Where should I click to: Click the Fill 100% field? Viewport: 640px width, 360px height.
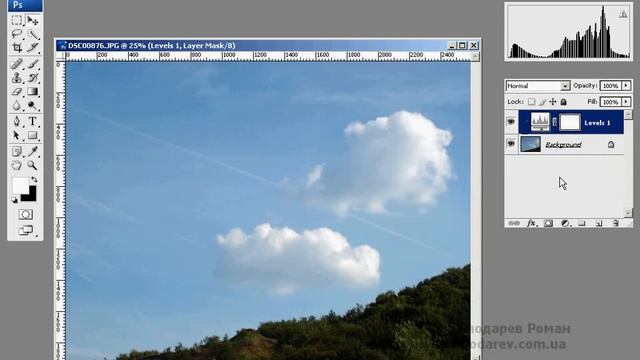(611, 102)
